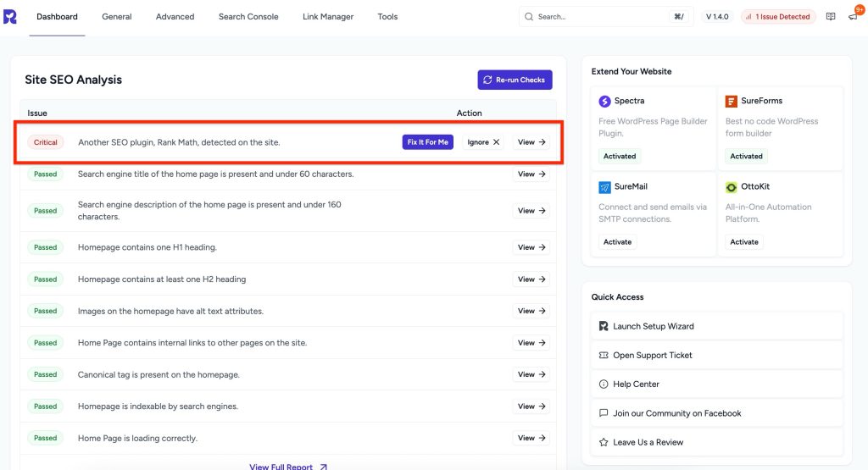The height and width of the screenshot is (470, 868).
Task: Click the star icon beside Leave Us a Review
Action: [x=604, y=442]
